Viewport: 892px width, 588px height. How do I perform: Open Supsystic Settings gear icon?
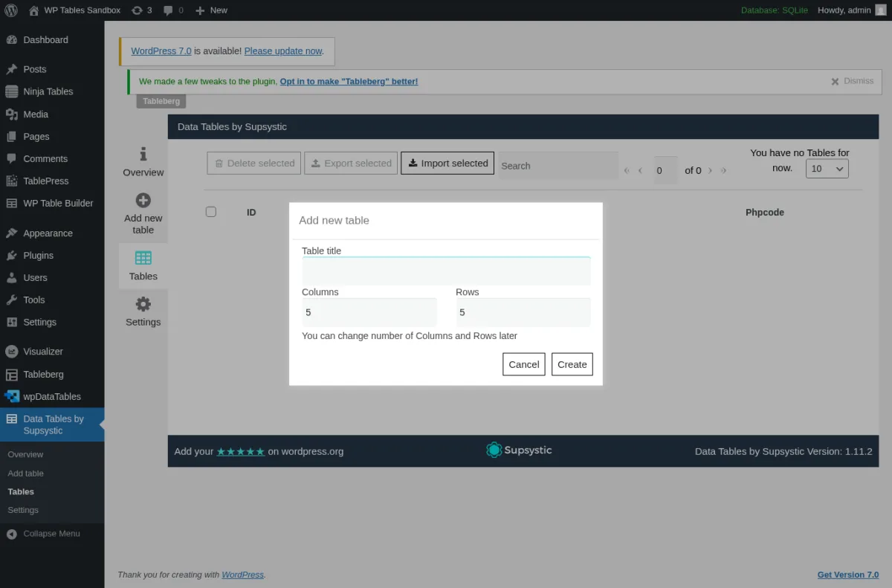pyautogui.click(x=143, y=304)
